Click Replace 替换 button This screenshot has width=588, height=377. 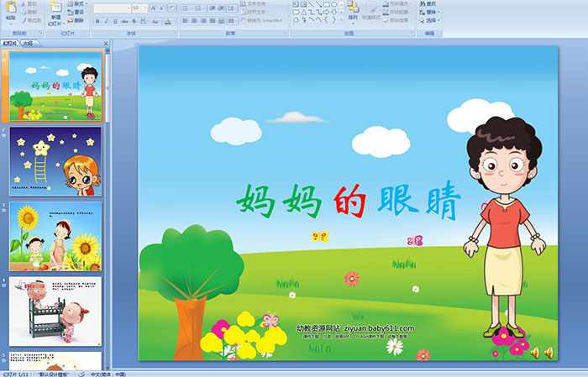[x=429, y=12]
